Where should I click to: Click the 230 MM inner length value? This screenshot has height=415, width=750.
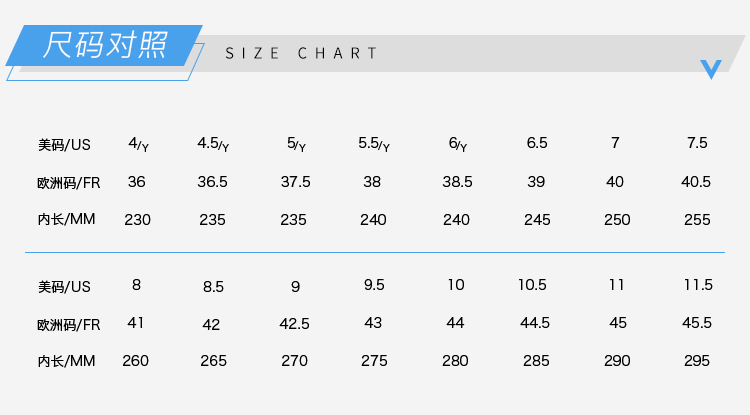137,220
